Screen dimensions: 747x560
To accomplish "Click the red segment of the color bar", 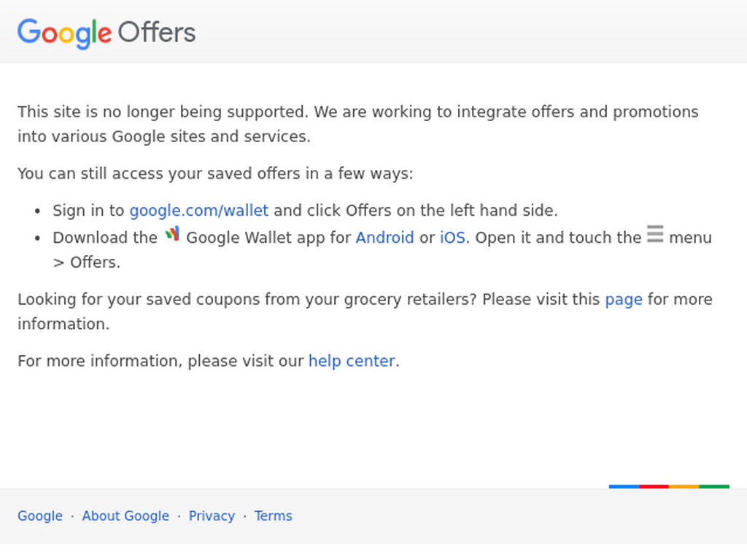I will click(x=654, y=486).
